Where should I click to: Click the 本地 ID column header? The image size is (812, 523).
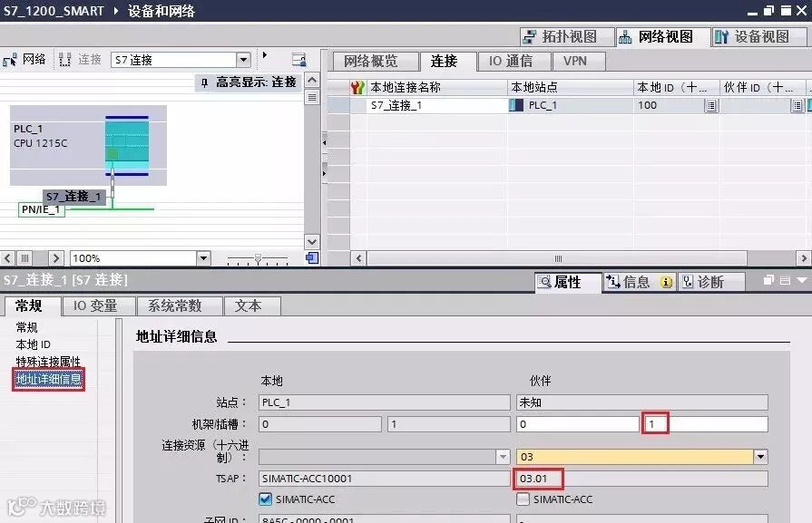pos(675,87)
